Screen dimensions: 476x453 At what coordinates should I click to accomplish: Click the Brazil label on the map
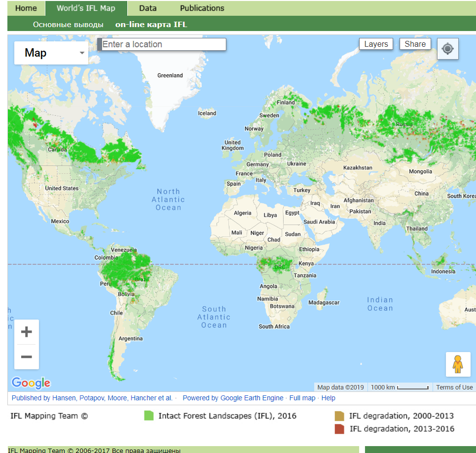tap(142, 280)
